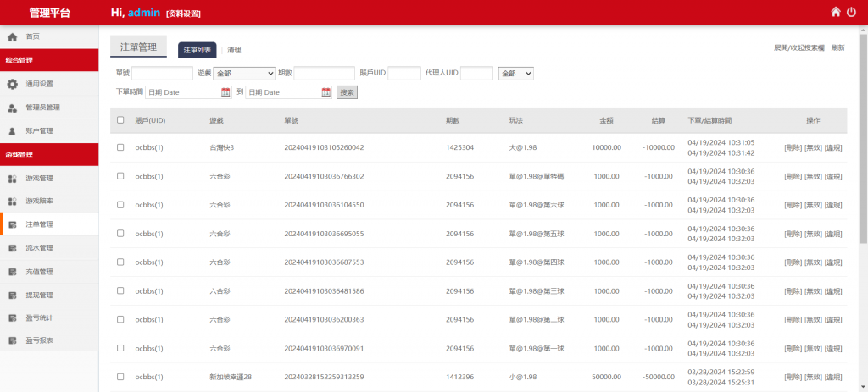Click the icon beside 盈亏报表 sidebar item
Image resolution: width=868 pixels, height=392 pixels.
point(12,342)
